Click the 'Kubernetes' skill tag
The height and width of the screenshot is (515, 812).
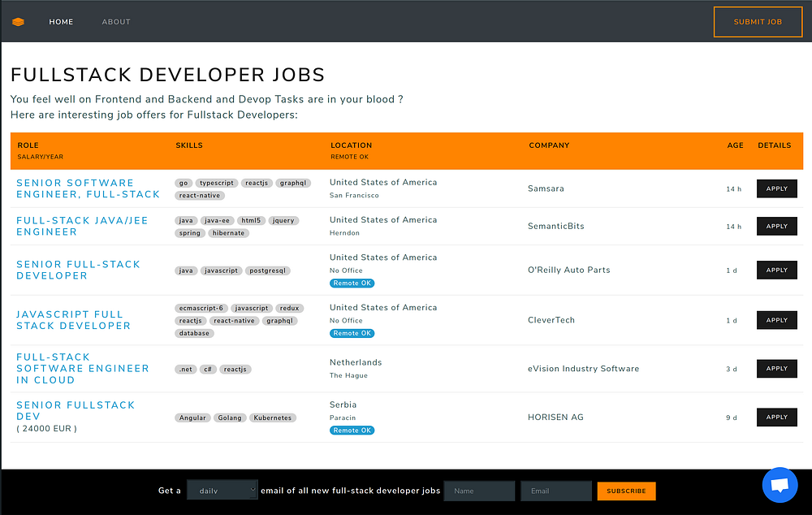coord(272,418)
